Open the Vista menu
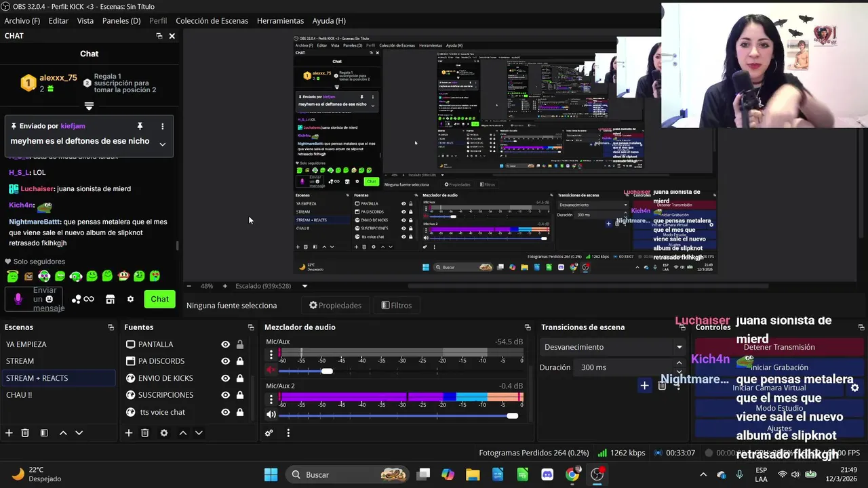The width and height of the screenshot is (868, 488). (85, 21)
